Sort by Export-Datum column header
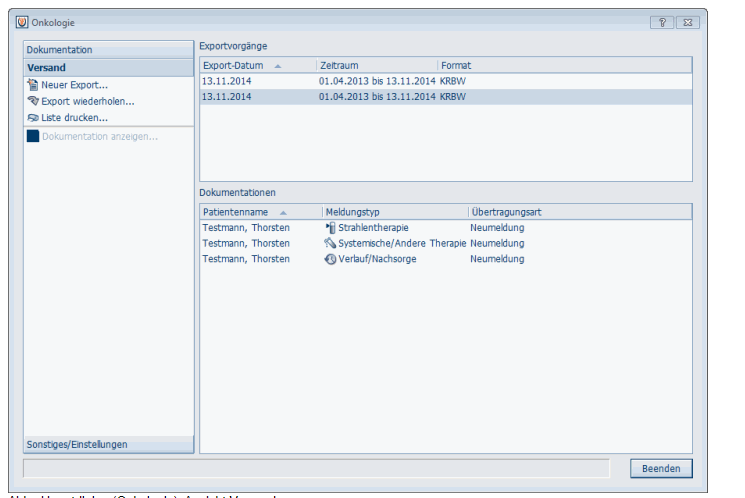This screenshot has width=745, height=498. 258,66
